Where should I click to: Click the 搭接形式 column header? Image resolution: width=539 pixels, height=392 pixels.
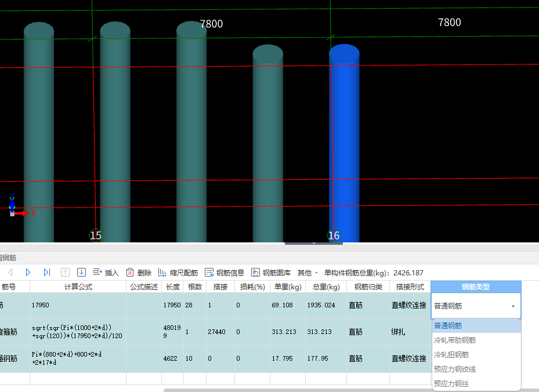pos(410,286)
